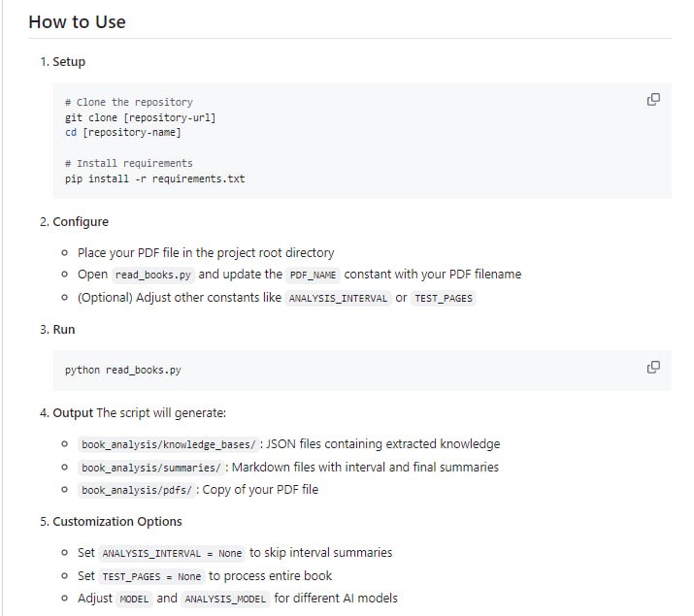
Task: Click the 'TEST_PAGES = None' code snippet
Action: [x=151, y=576]
